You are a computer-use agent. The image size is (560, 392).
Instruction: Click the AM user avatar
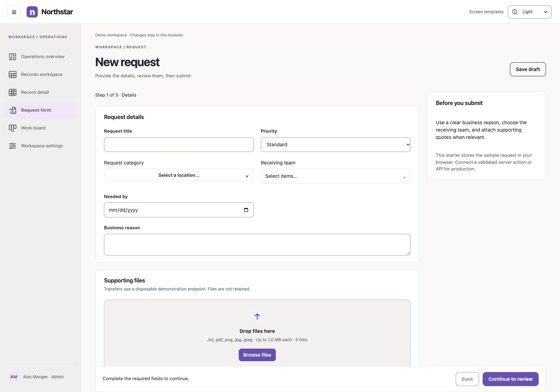[x=14, y=377]
